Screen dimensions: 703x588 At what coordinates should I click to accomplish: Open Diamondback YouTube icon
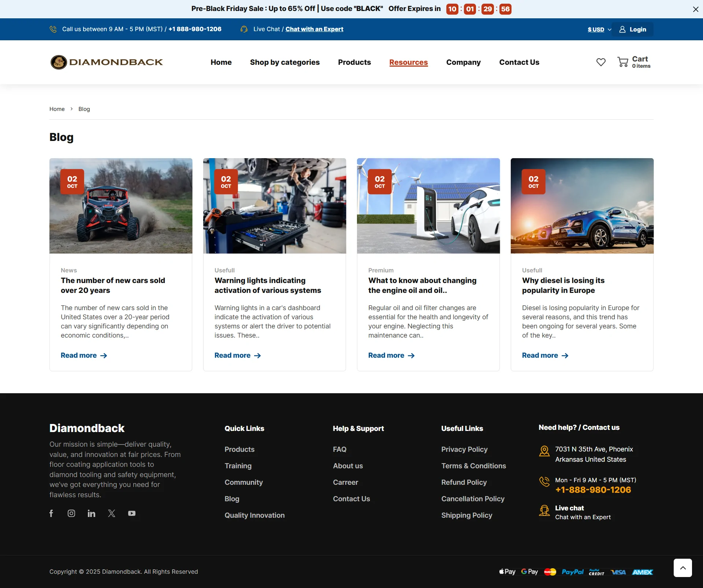tap(132, 513)
